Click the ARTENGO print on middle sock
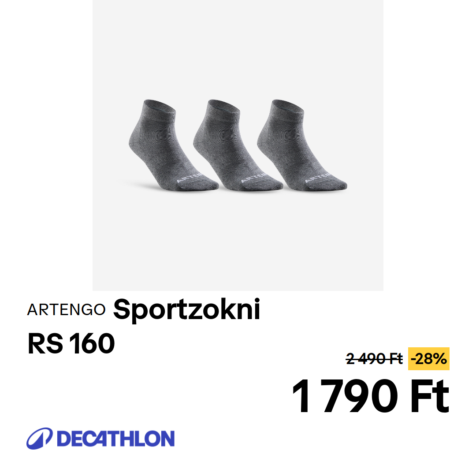Screen dimensions: 476x476 point(253,178)
